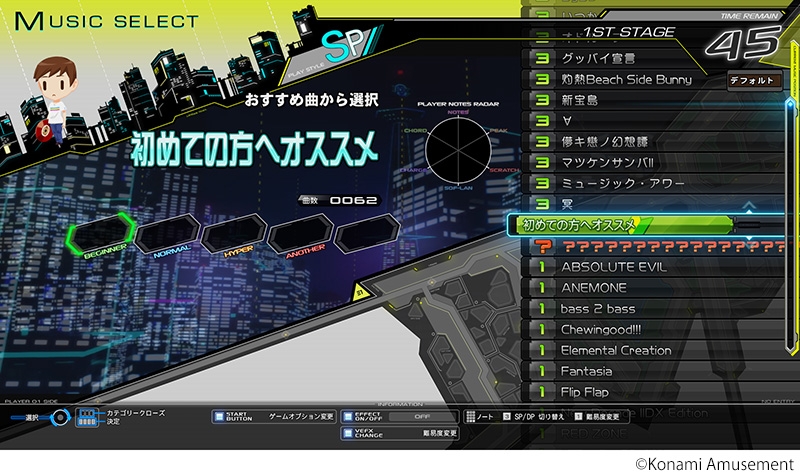Select the NORMAL difficulty hexagon

click(x=167, y=234)
